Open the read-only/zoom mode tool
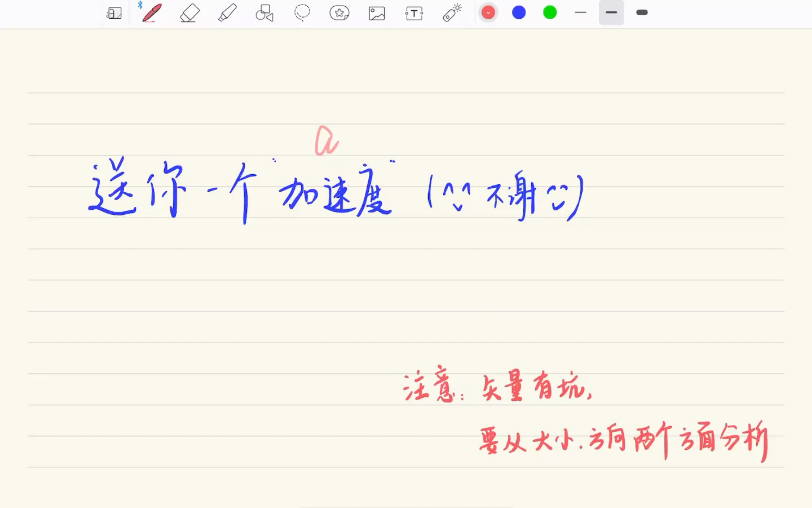 point(114,13)
